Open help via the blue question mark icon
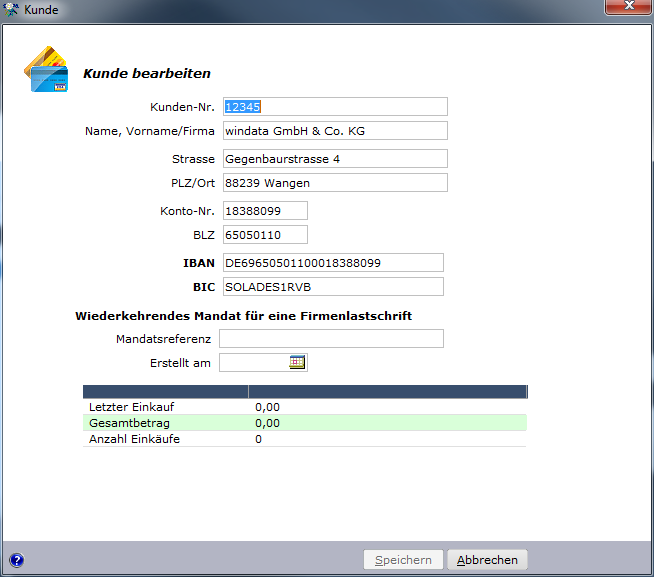654x577 pixels. pyautogui.click(x=17, y=560)
